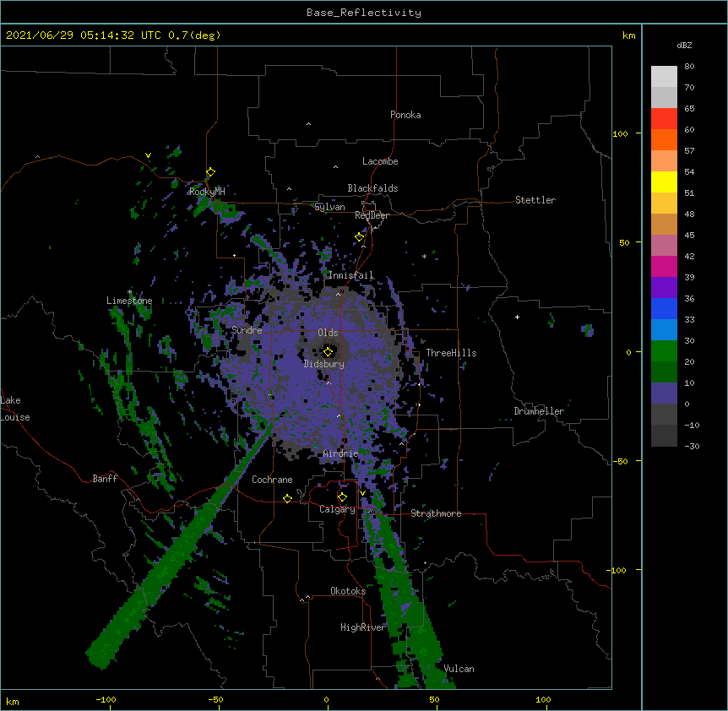Screen dimensions: 728x711
Task: Select the white 80 dBZ legend swatch
Action: tap(664, 76)
